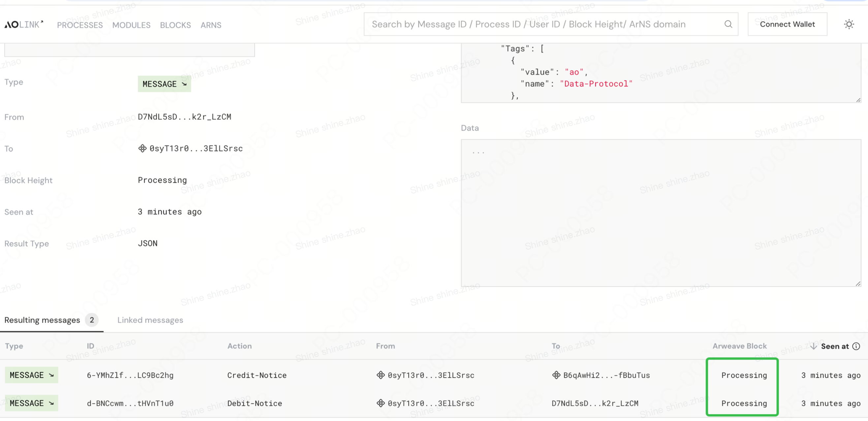Click the process icon in Debit-Notice From column
Viewport: 868px width, 421px height.
pos(381,403)
